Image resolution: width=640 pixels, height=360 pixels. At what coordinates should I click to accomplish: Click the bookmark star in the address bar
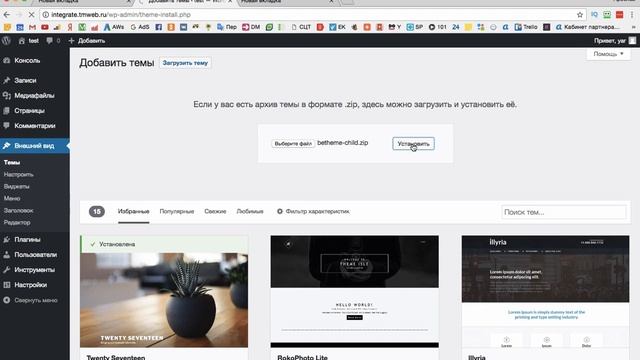pyautogui.click(x=580, y=15)
